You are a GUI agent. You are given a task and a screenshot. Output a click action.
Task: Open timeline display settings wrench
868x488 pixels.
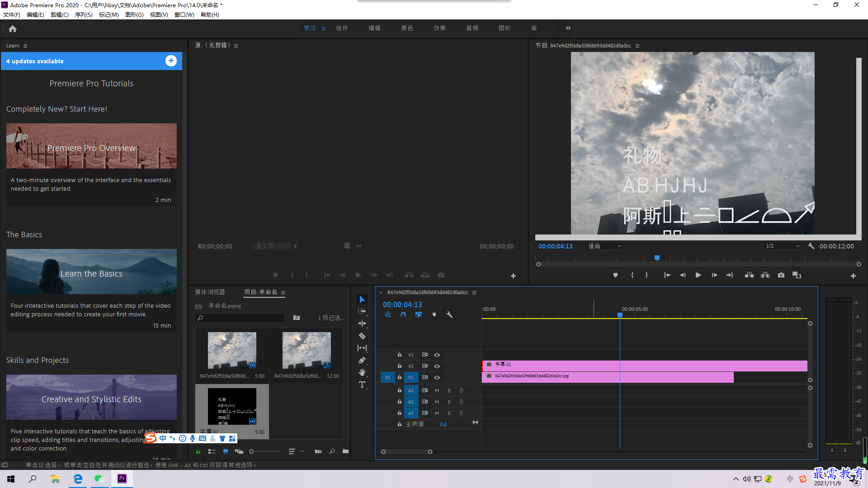coord(449,314)
